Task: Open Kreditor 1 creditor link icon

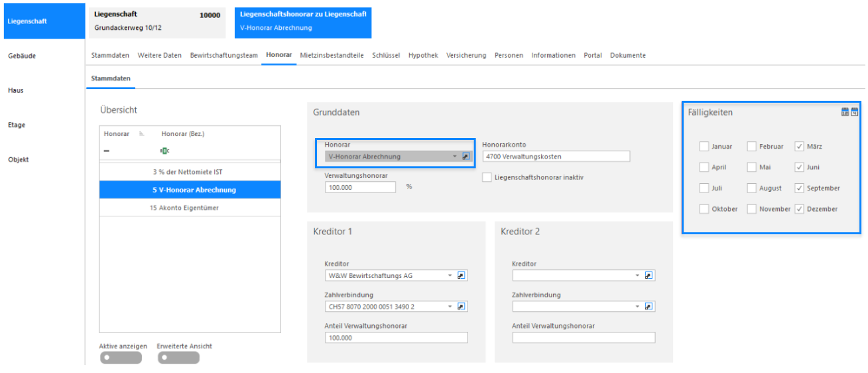Action: tap(462, 275)
